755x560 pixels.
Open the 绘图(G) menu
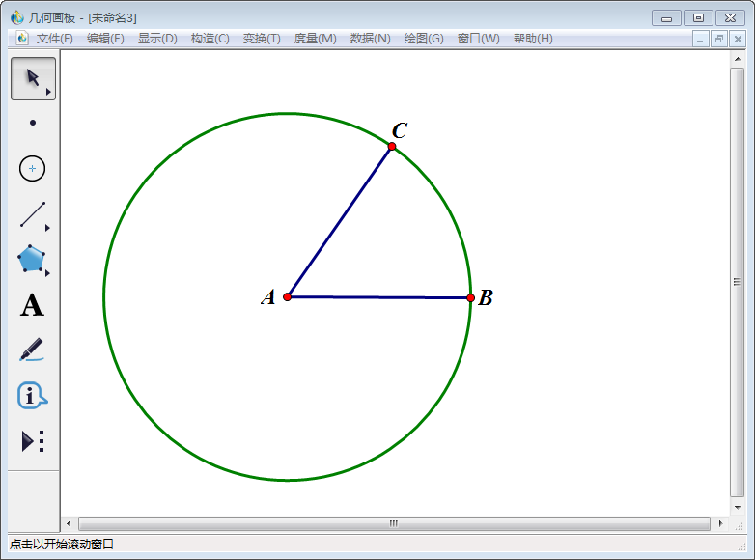coord(424,39)
